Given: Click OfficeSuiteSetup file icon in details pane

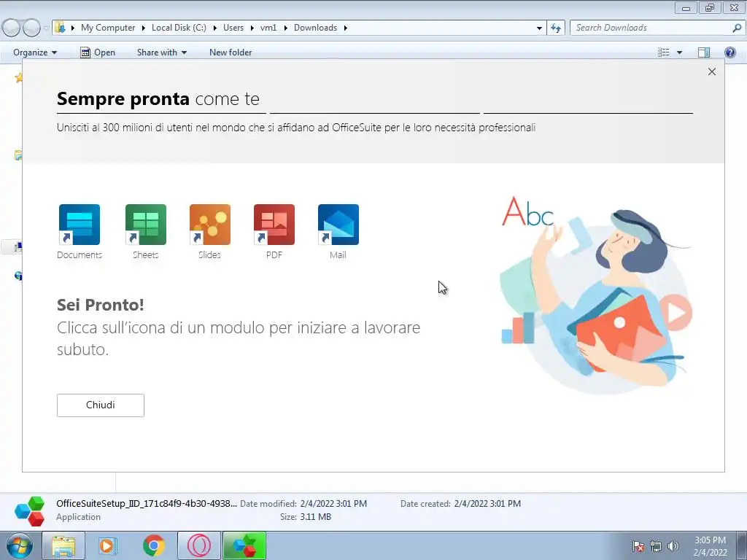Looking at the screenshot, I should coord(29,511).
